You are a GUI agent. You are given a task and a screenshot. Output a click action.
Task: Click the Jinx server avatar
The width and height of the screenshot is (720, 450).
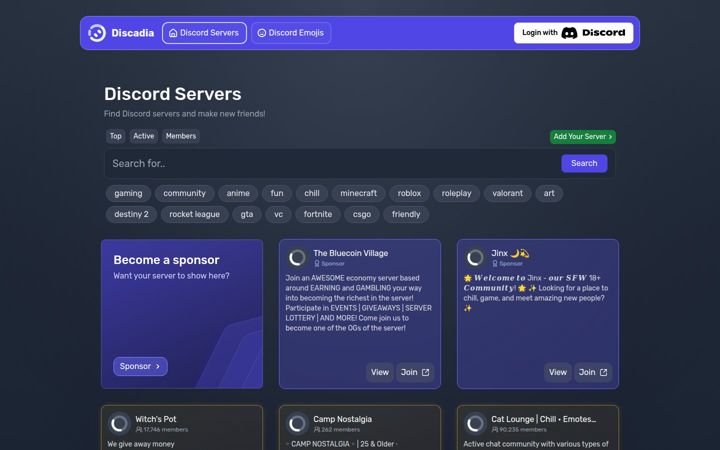tap(475, 258)
